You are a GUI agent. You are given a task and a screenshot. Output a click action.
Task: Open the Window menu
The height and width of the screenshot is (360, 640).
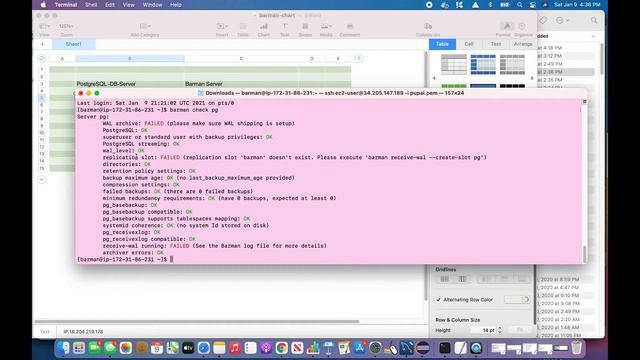point(152,5)
